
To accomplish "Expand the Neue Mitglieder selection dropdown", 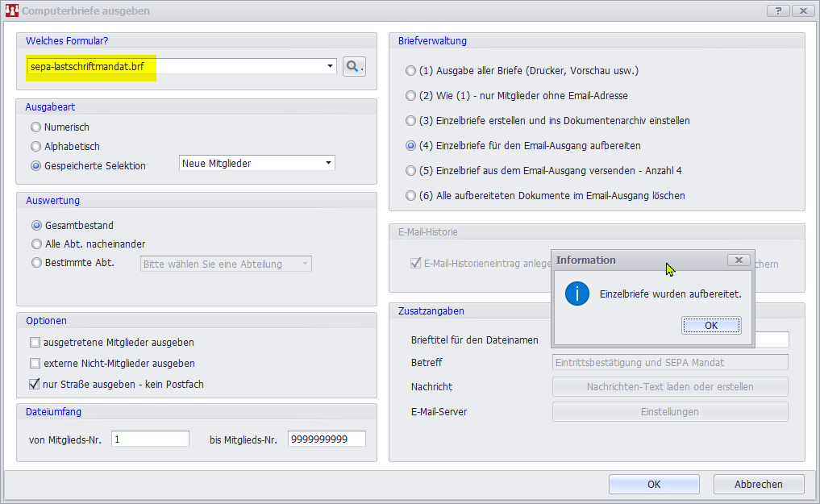I will (328, 164).
